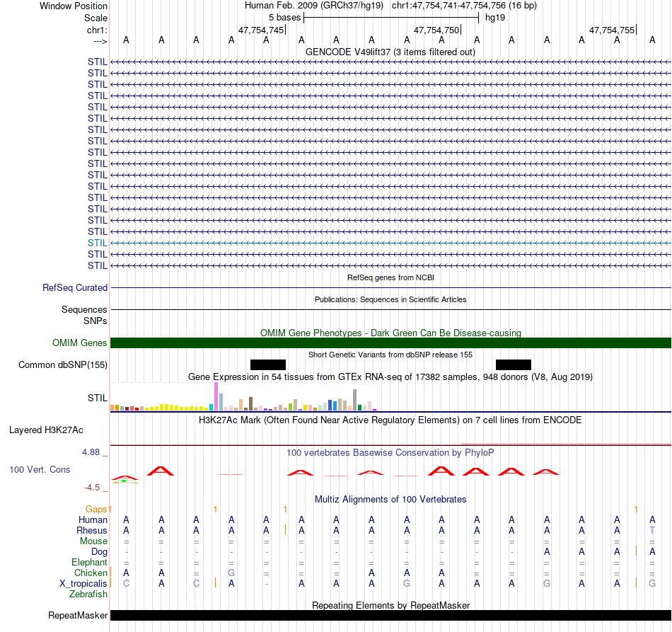This screenshot has width=672, height=632.
Task: Open the Gene Expression in 54 tissues GTEx title
Action: (x=390, y=377)
